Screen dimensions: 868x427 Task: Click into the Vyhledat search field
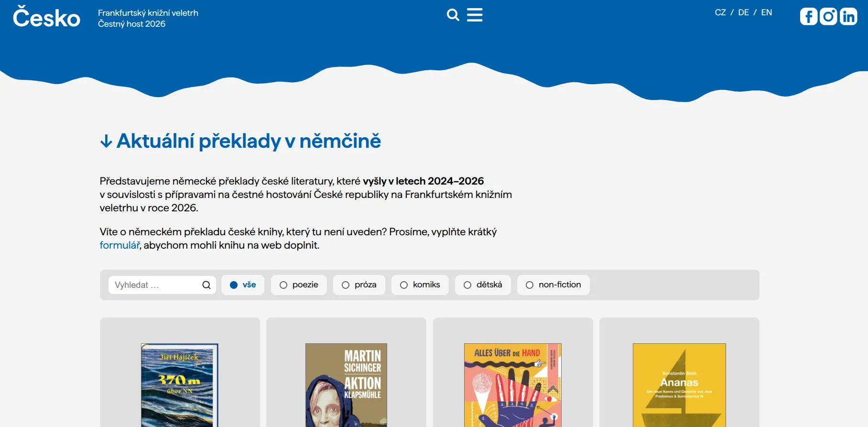coord(155,285)
